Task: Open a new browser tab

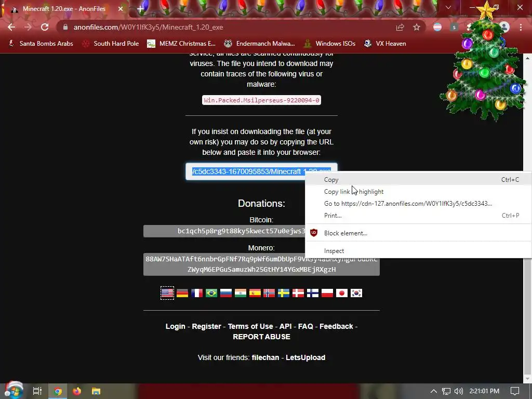Action: [140, 9]
